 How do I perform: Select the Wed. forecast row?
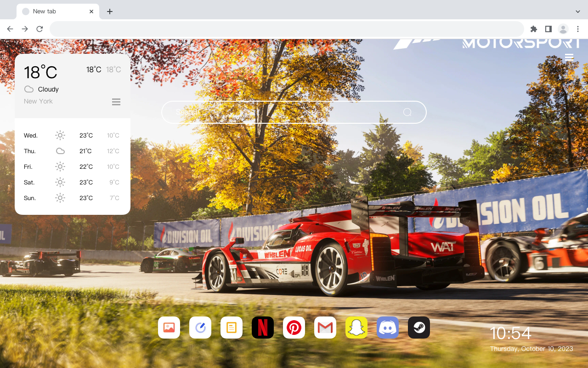coord(73,135)
